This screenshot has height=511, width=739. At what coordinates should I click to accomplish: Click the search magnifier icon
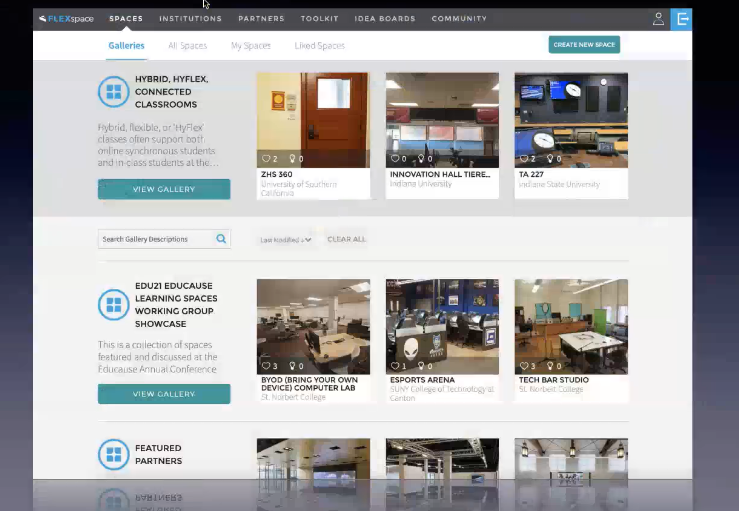[x=221, y=239]
